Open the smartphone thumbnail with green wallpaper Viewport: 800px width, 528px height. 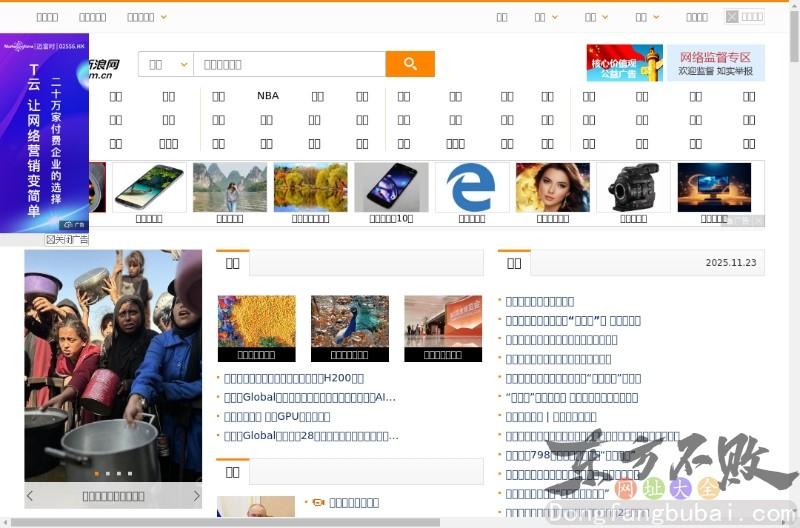149,187
